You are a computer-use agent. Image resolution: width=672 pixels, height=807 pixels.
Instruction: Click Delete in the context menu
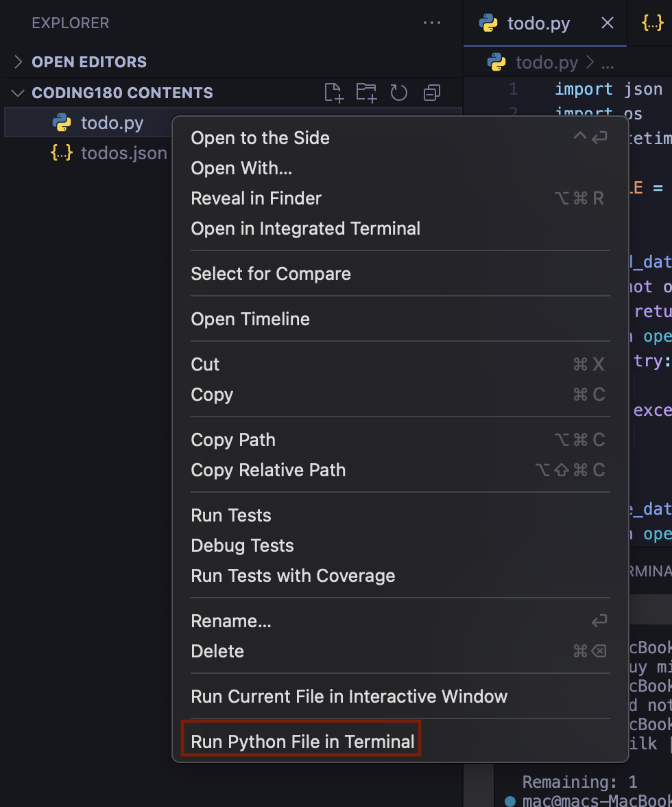tap(217, 651)
